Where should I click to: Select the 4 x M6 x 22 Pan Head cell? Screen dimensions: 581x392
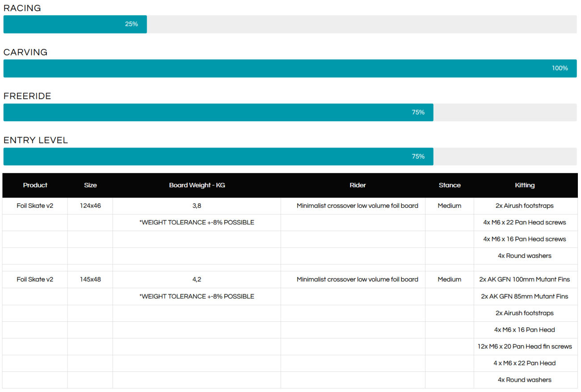(525, 363)
